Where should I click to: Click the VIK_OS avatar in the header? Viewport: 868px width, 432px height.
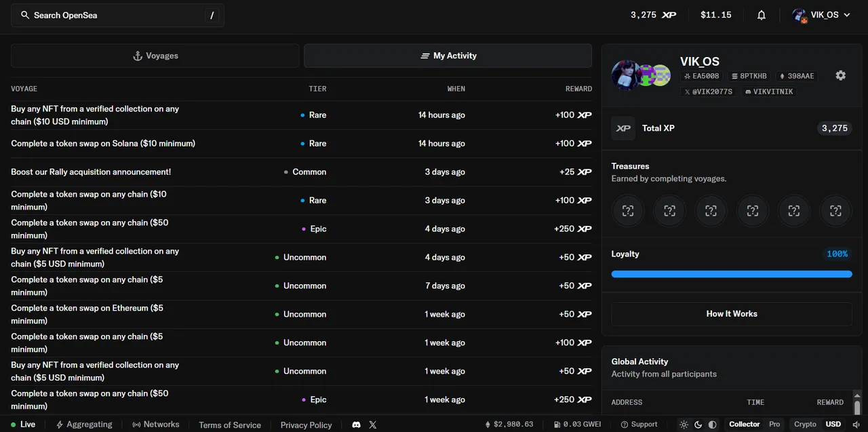[800, 15]
